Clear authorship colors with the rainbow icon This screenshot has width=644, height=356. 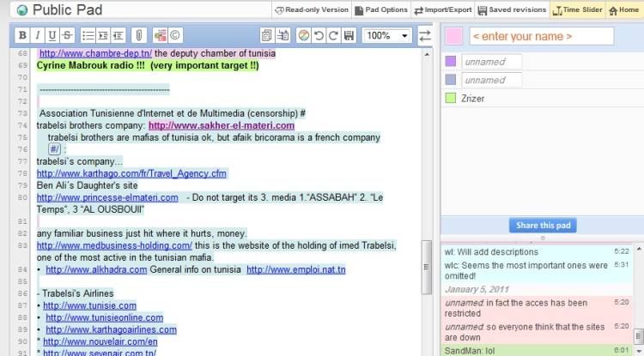point(303,36)
